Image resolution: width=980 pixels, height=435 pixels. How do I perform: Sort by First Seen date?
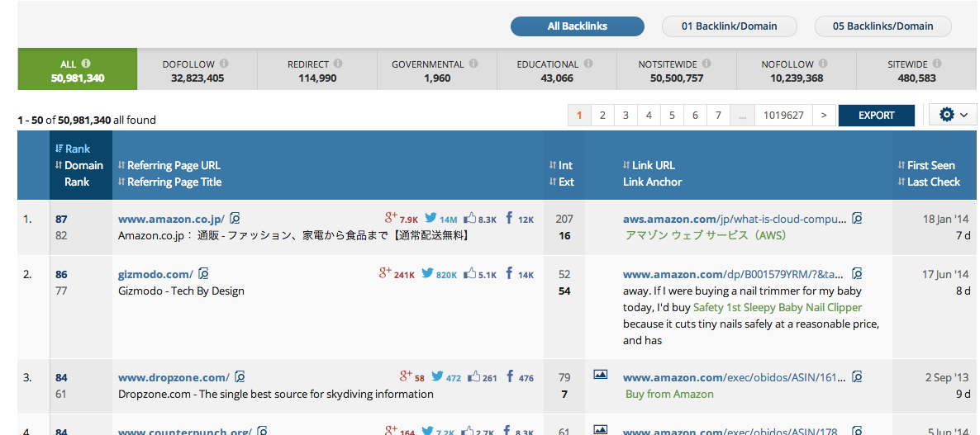(x=926, y=165)
